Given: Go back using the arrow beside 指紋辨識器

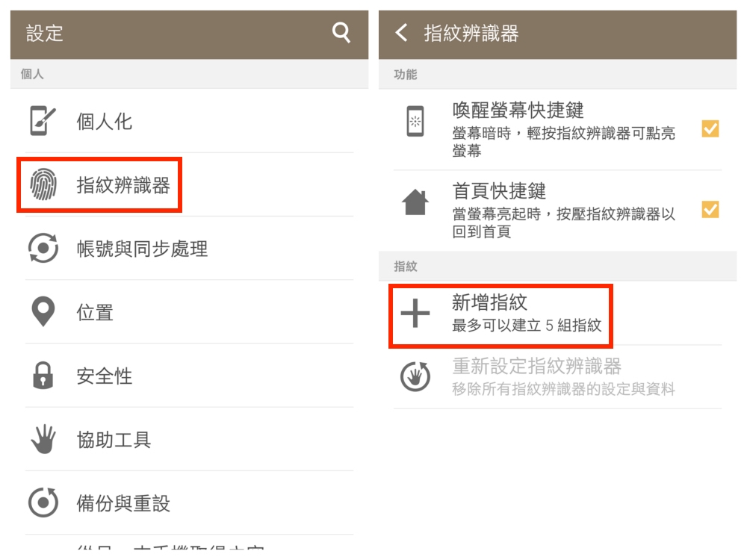Looking at the screenshot, I should tap(401, 32).
